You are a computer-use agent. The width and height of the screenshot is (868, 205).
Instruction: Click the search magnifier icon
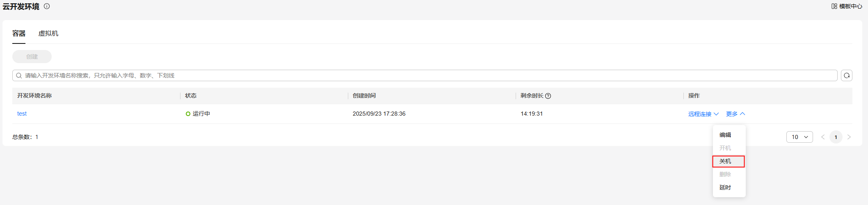[x=19, y=75]
